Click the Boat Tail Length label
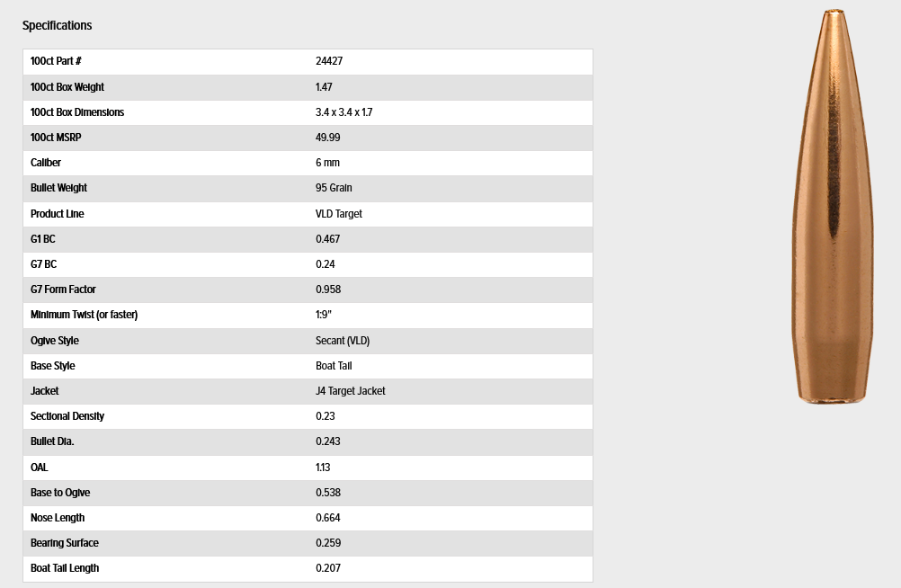The height and width of the screenshot is (588, 901). [65, 568]
